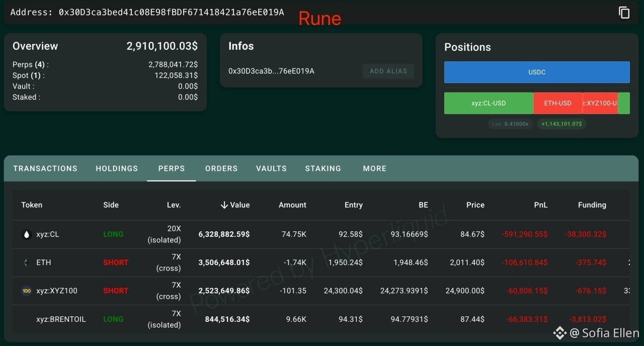644x346 pixels.
Task: Click the LONG label in xyz:CL row
Action: [x=113, y=234]
